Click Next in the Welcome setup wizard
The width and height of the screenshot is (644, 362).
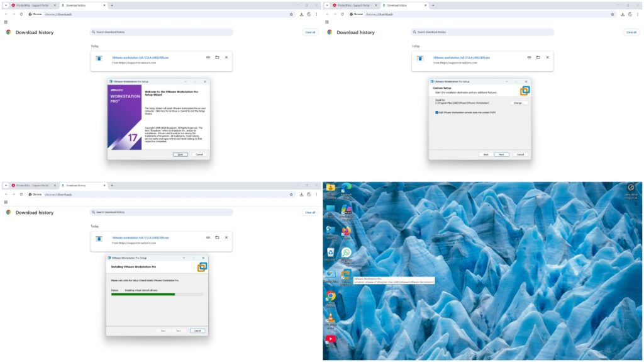[180, 154]
